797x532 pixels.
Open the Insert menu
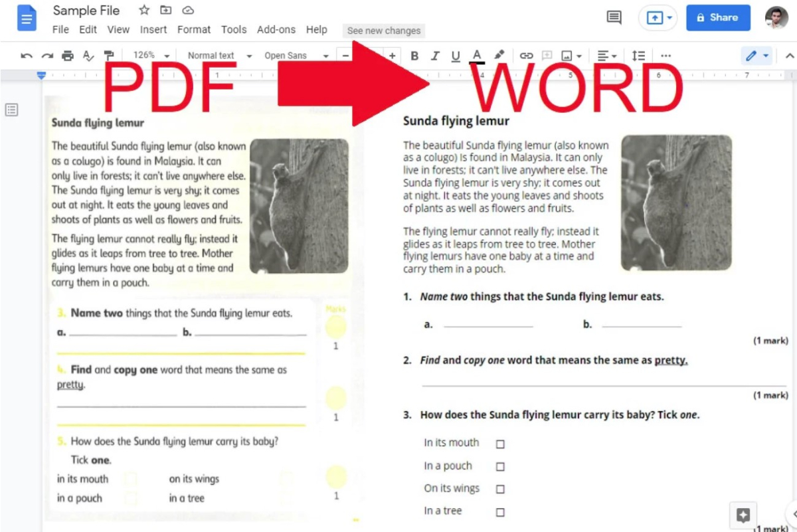coord(153,29)
